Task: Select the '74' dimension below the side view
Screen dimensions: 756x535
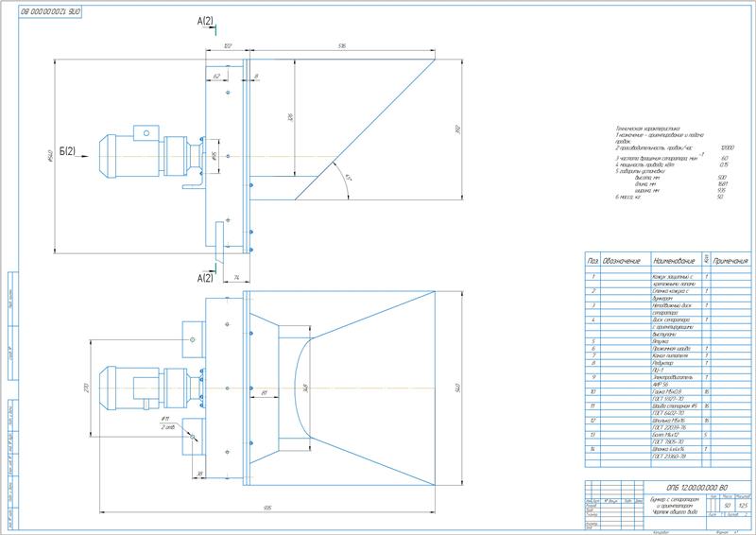Action: point(237,277)
